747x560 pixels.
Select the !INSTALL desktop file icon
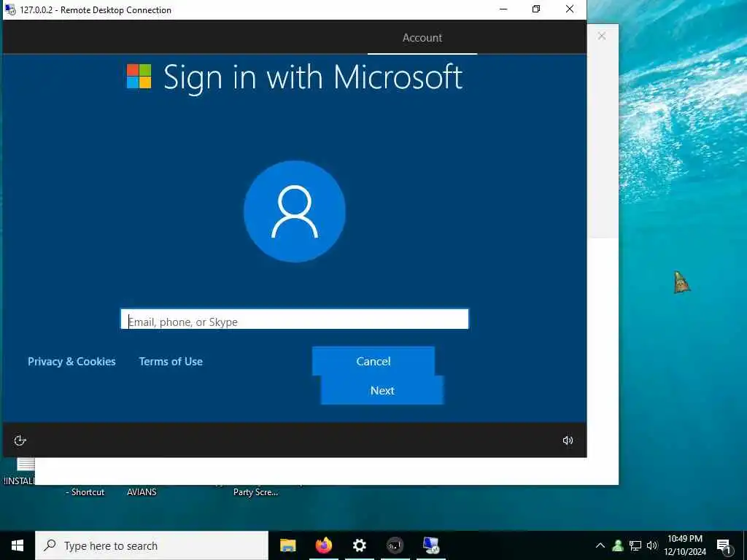click(20, 472)
